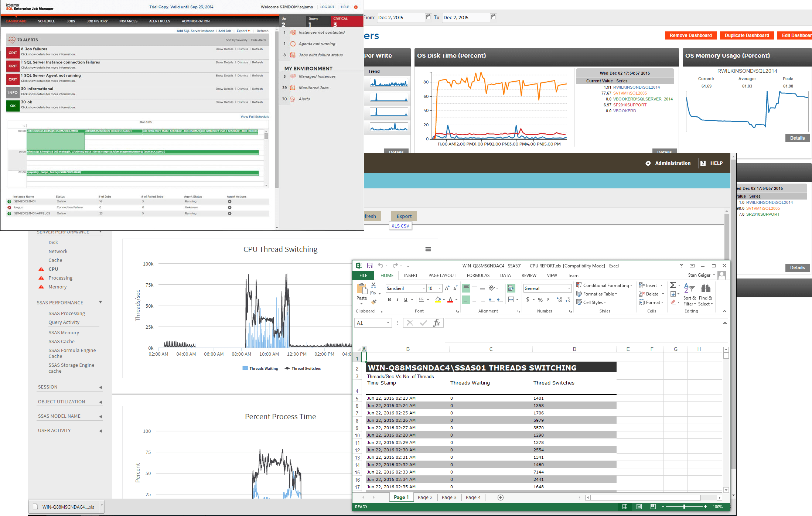Toggle Wrap Text in Excel ribbon
The height and width of the screenshot is (516, 812).
pyautogui.click(x=511, y=288)
